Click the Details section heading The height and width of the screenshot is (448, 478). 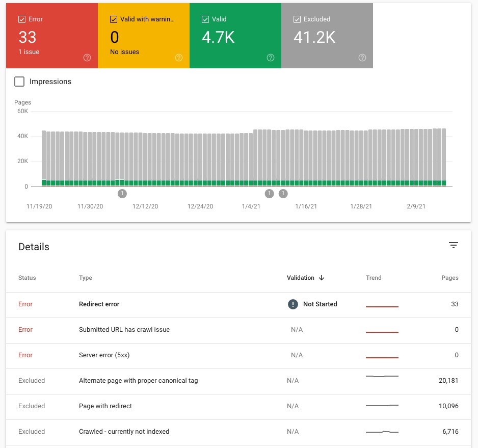[34, 247]
